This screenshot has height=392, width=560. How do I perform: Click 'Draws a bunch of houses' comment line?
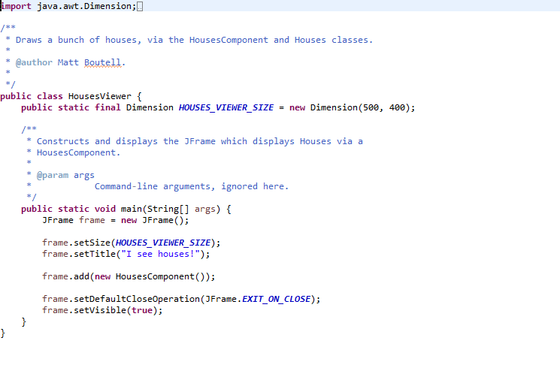click(194, 40)
